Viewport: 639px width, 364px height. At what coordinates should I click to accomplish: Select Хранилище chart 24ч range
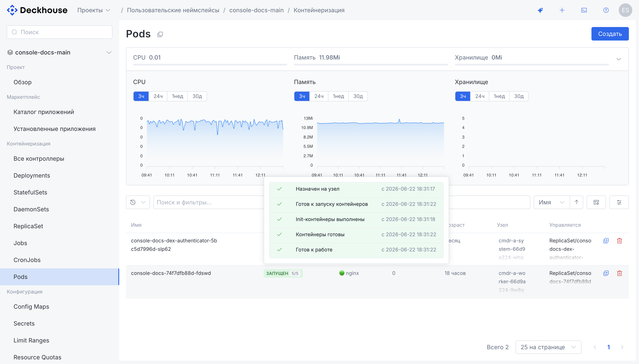click(x=480, y=96)
